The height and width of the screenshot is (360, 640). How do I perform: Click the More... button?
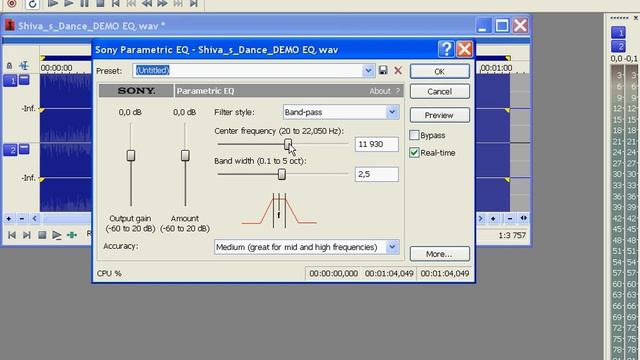pyautogui.click(x=440, y=254)
